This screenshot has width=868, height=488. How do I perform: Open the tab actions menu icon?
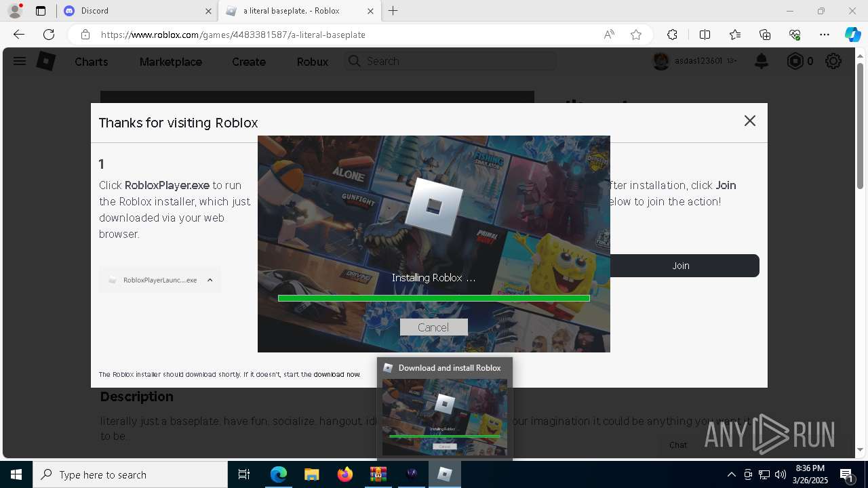41,11
